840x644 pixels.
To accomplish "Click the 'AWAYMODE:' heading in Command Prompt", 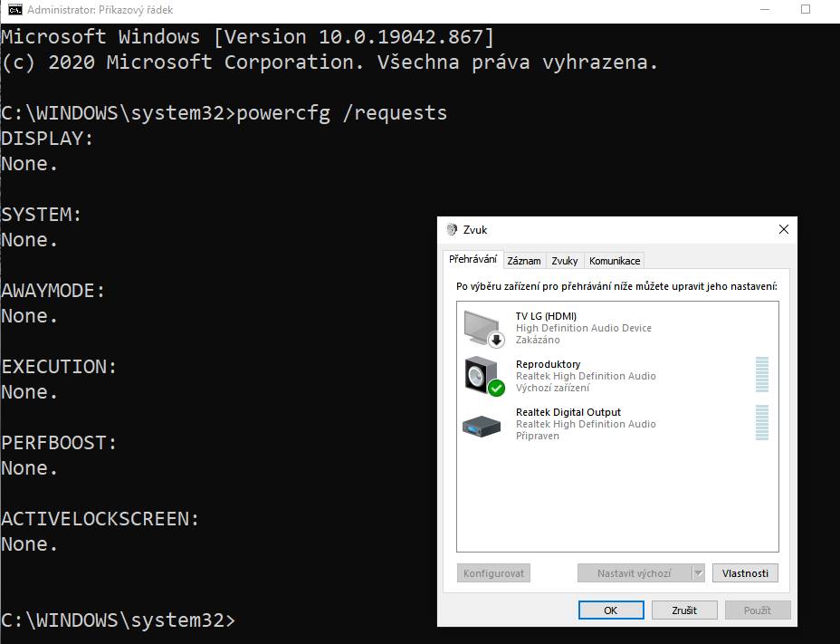I will pos(53,291).
